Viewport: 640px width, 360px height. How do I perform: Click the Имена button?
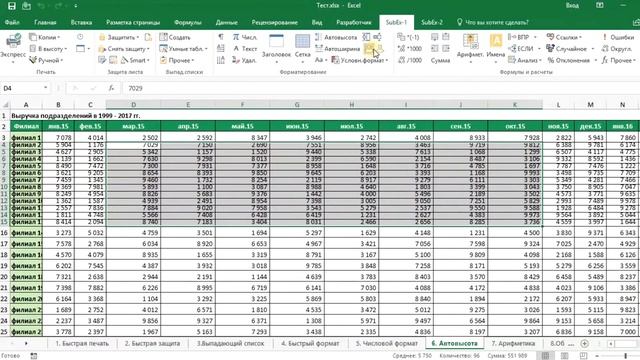[496, 49]
